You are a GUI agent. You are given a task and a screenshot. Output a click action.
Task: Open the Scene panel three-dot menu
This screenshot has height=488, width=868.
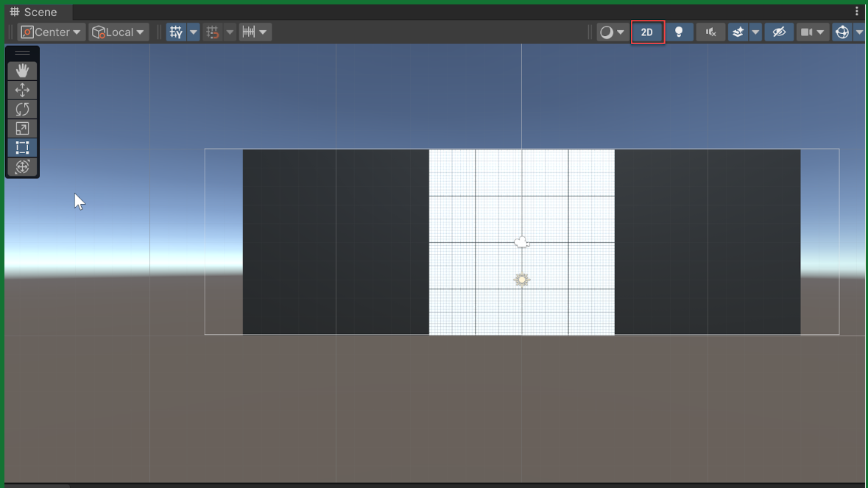[857, 12]
